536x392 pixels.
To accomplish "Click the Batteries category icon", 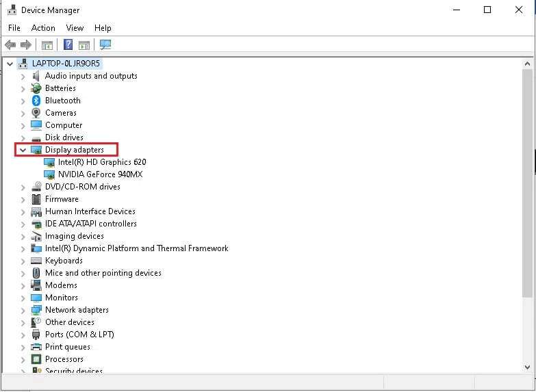I will coord(36,88).
